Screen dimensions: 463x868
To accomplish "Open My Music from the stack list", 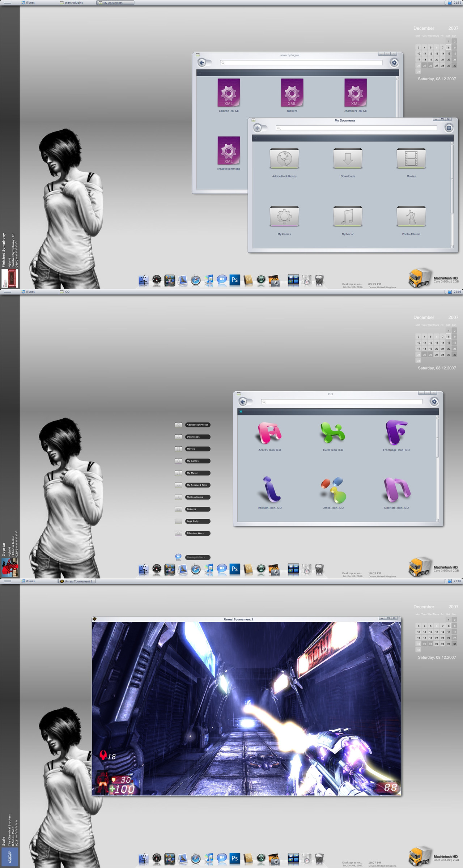I will coord(197,473).
